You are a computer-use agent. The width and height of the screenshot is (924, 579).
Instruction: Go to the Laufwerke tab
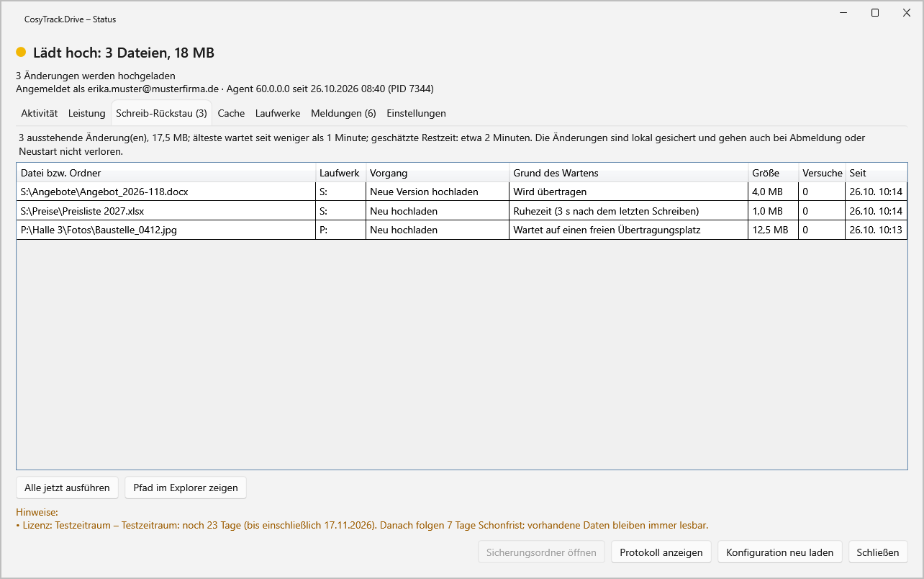coord(278,113)
